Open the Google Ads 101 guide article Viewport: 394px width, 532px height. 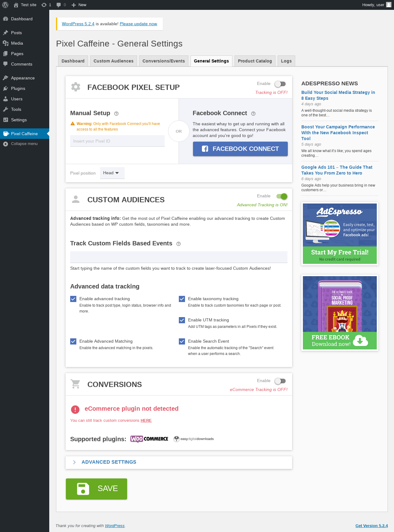coord(337,170)
